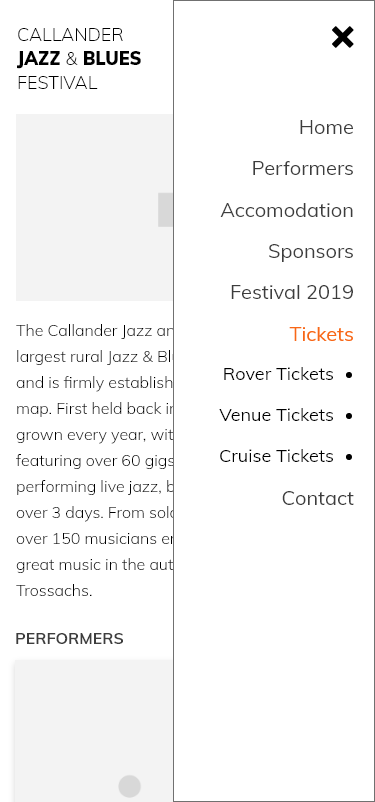Click the bullet dot beside Venue Tickets
The image size is (375, 802).
[349, 416]
